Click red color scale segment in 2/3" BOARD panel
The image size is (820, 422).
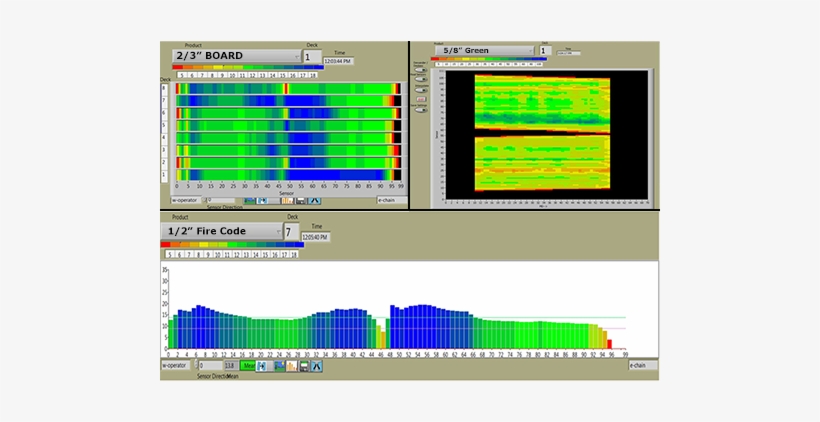point(177,67)
